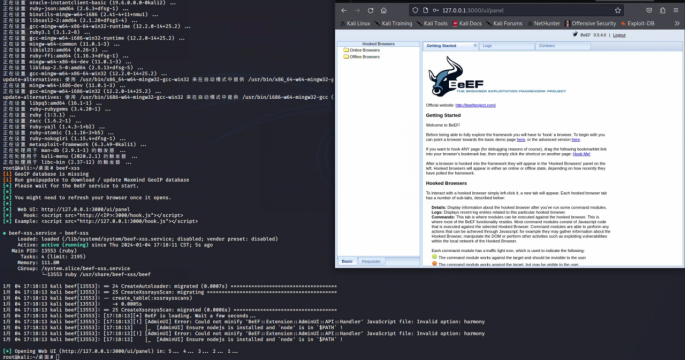Click the Example hook.js script line in terminal
Image resolution: width=686 pixels, height=361 pixels.
pos(100,221)
